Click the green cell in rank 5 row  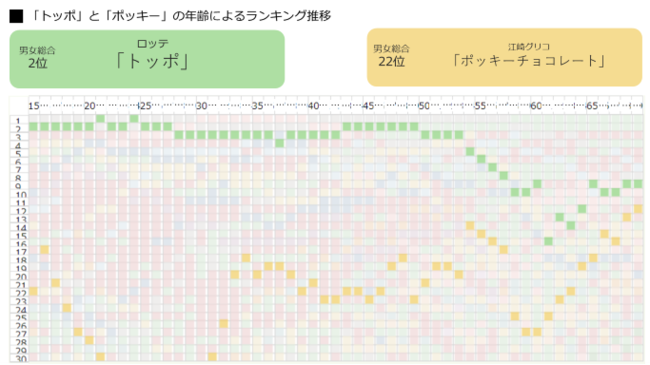[x=470, y=151]
